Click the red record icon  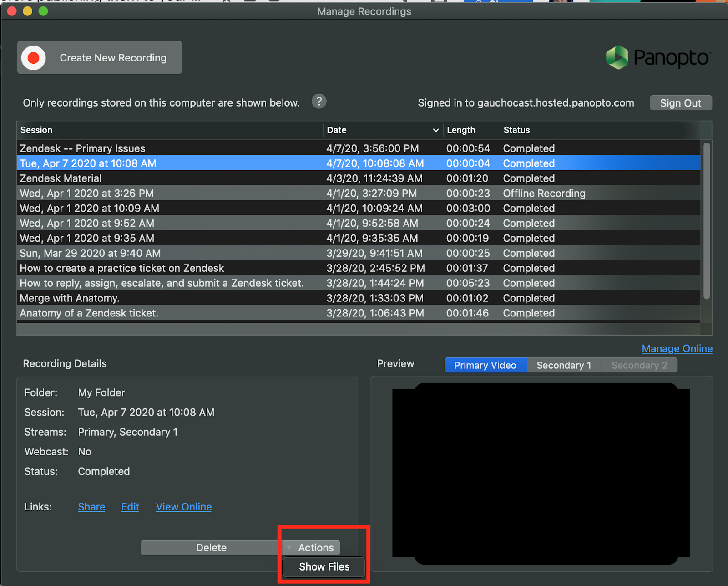[33, 58]
